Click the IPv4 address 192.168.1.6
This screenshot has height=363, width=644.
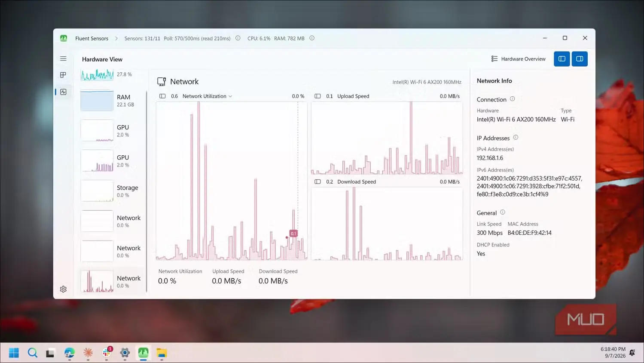[490, 158]
